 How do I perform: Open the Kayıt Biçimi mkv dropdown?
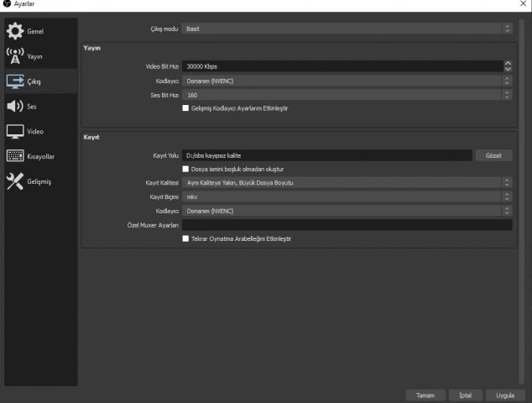[x=347, y=196]
